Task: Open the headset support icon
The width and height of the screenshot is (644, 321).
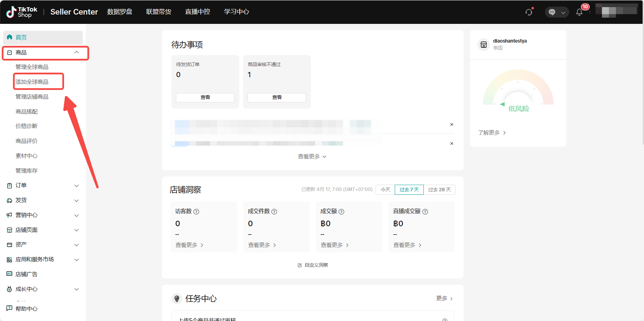Action: point(529,12)
